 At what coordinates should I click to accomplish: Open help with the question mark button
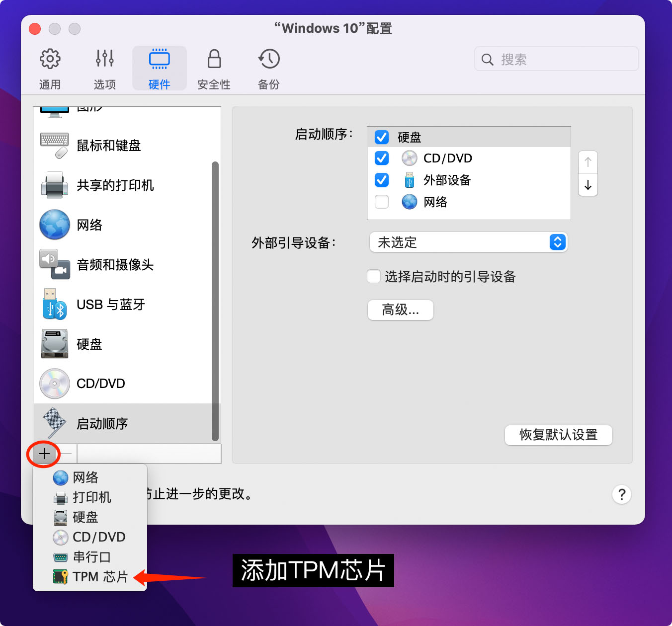pos(622,494)
